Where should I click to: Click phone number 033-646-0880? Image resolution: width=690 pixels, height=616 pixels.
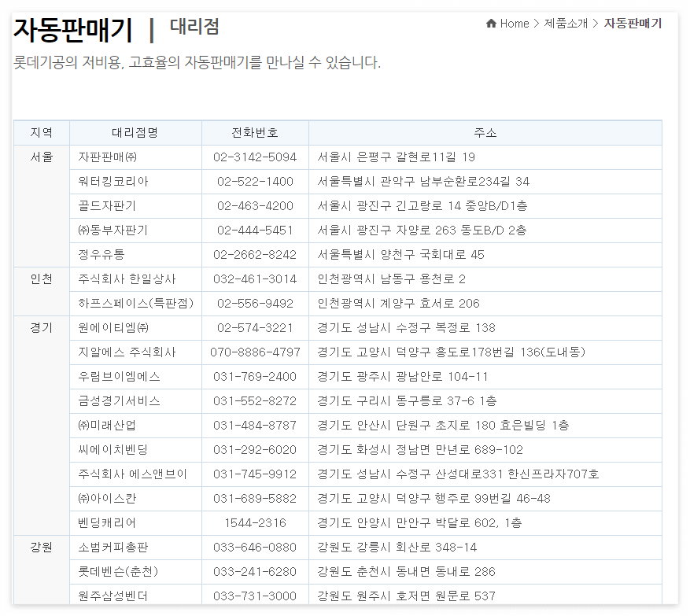coord(255,548)
